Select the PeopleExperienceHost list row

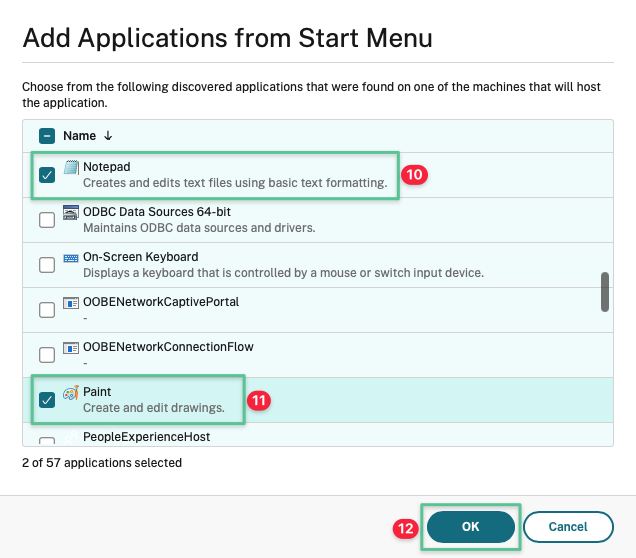300,437
